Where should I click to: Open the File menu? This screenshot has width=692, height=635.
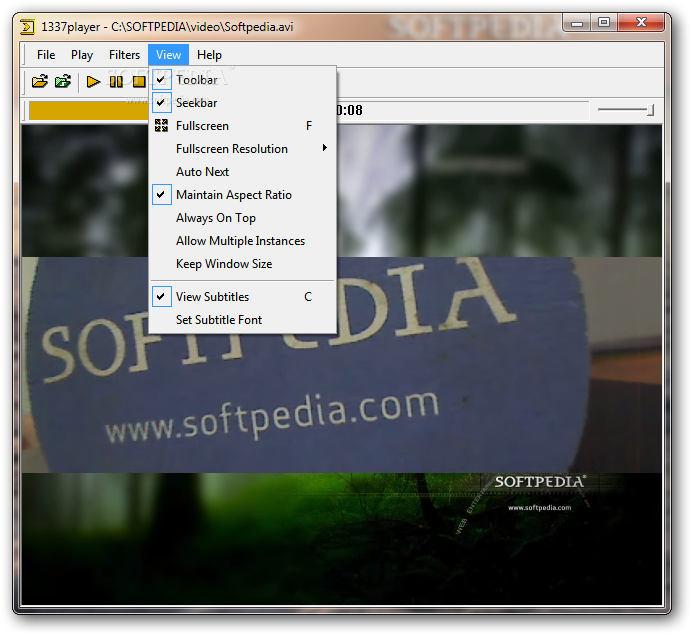click(x=46, y=55)
